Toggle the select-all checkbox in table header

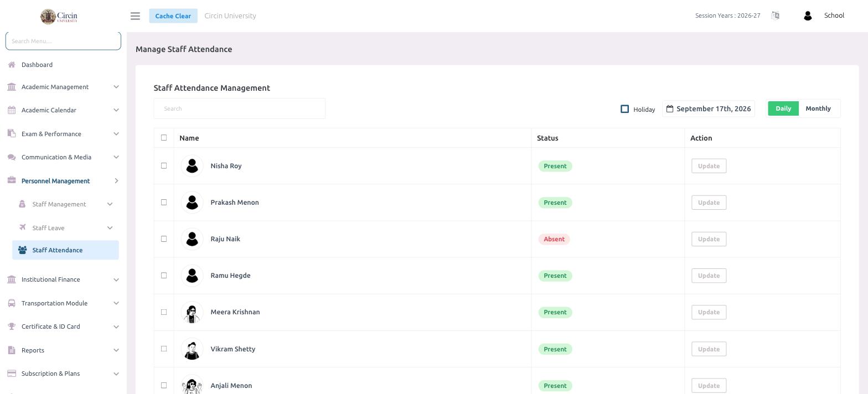coord(164,138)
